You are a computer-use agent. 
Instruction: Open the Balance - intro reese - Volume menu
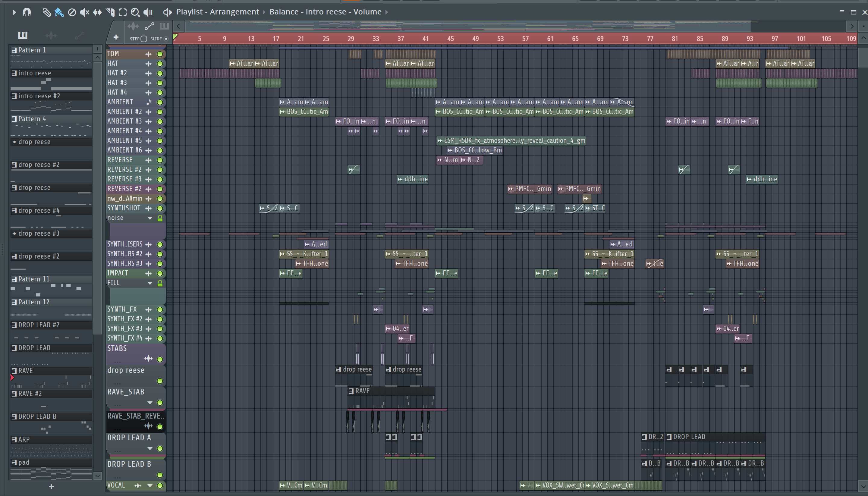click(325, 12)
